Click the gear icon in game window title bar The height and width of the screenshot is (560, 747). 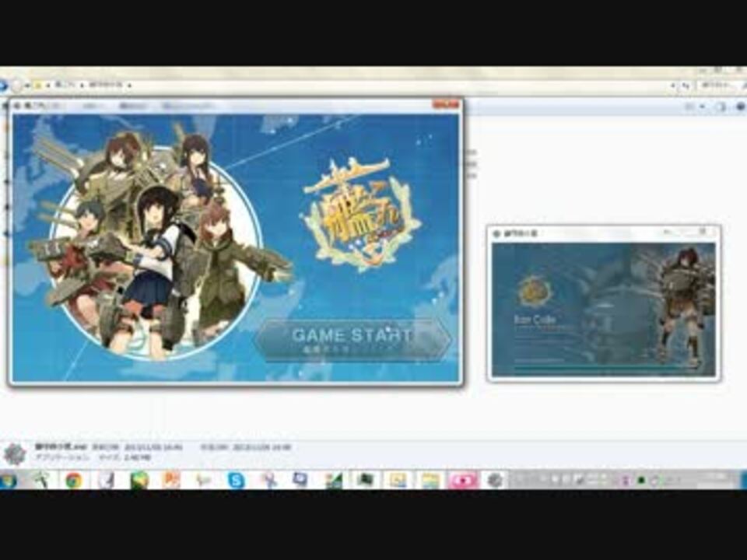click(17, 106)
